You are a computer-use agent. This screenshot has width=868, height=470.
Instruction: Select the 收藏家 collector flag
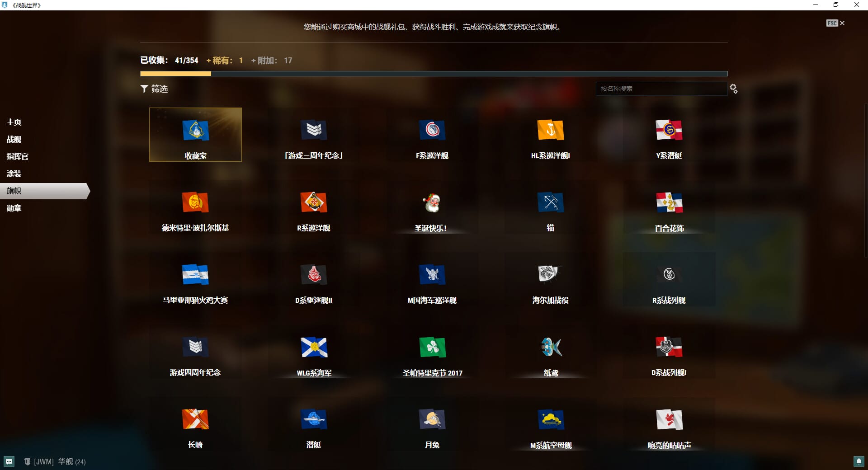[x=195, y=135]
